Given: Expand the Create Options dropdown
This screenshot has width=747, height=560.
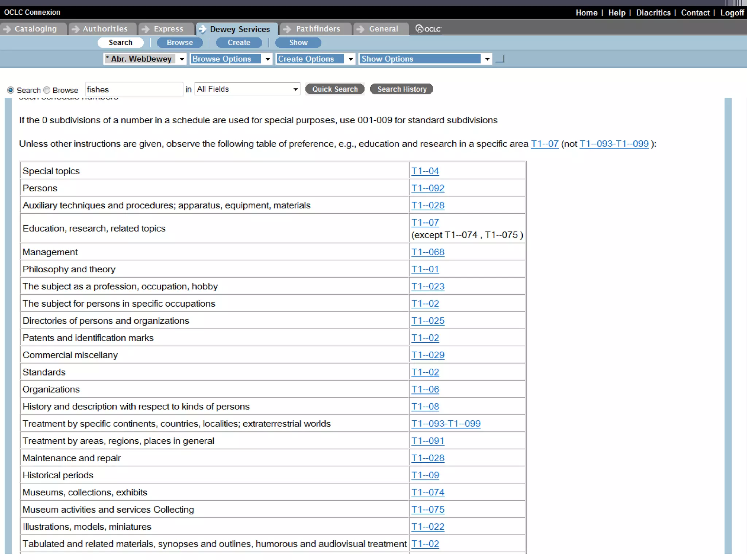Looking at the screenshot, I should coord(315,59).
